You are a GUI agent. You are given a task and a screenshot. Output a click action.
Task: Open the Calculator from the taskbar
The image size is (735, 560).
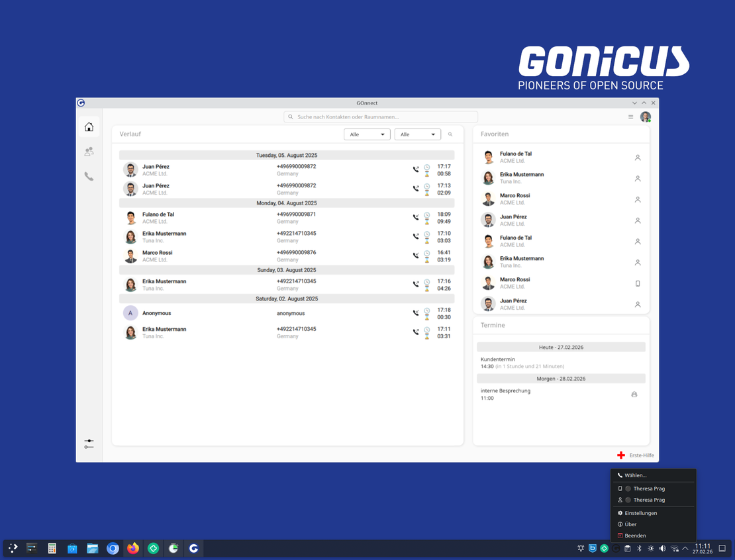click(52, 548)
